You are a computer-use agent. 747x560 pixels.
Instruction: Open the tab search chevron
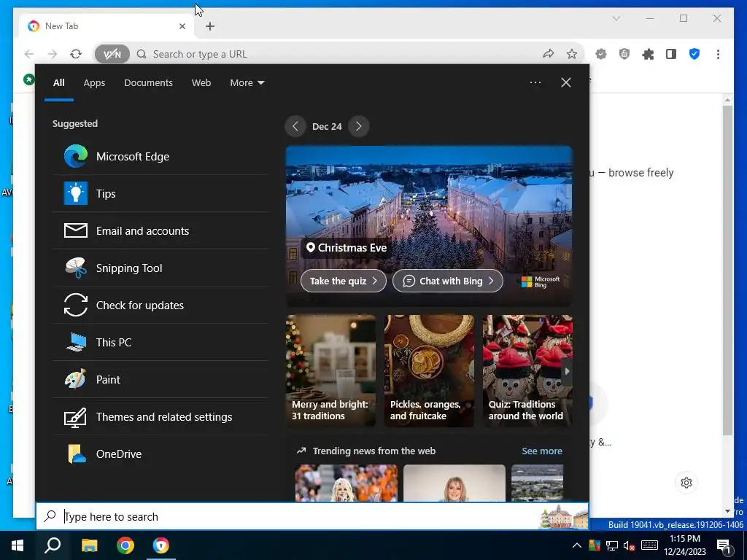click(616, 18)
